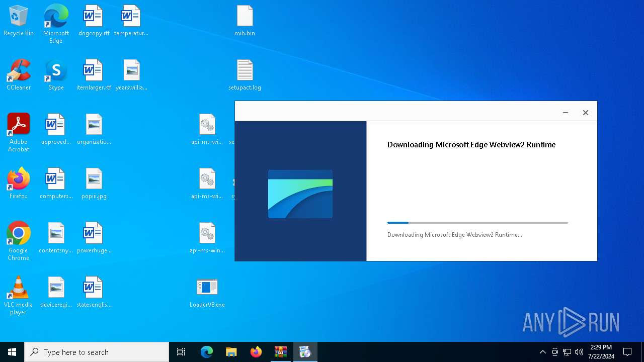Select the deviceregi... image file icon

56,292
